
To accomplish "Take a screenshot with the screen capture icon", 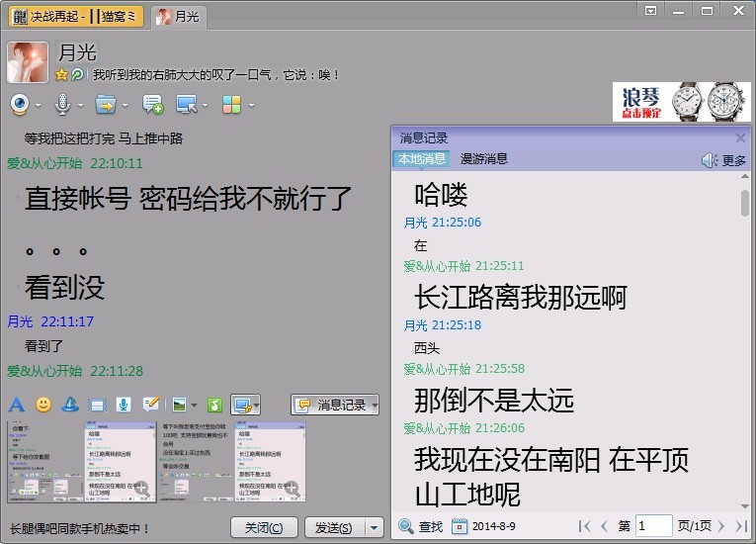I will tap(242, 405).
